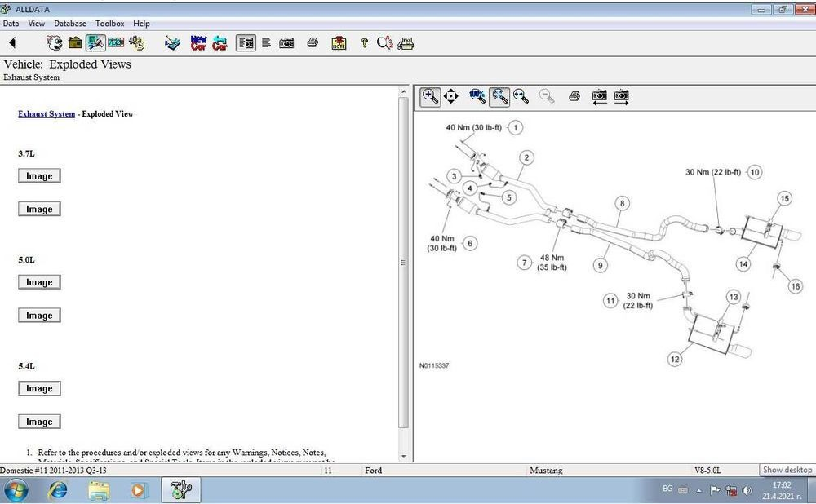Open the Exhaust System exploded view link
Screen dimensions: 816x504
point(47,114)
